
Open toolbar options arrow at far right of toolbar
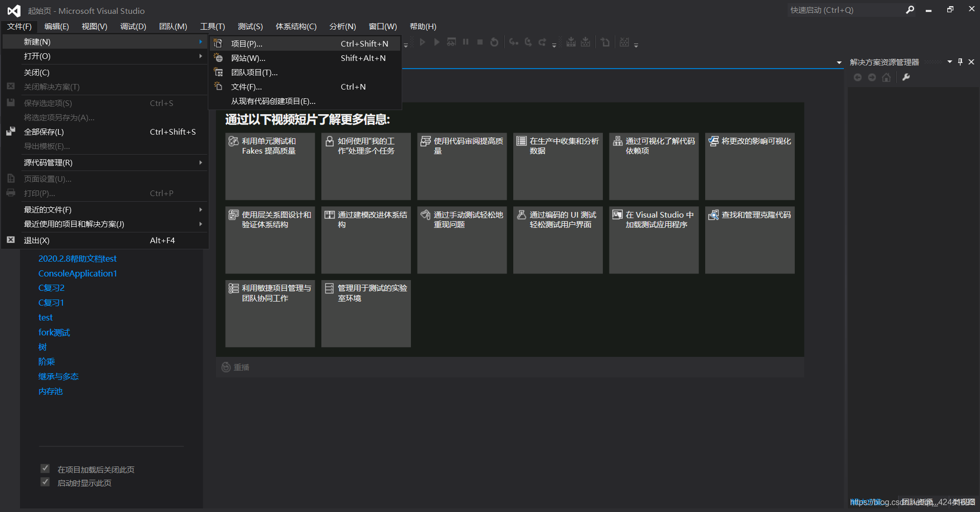(x=636, y=45)
